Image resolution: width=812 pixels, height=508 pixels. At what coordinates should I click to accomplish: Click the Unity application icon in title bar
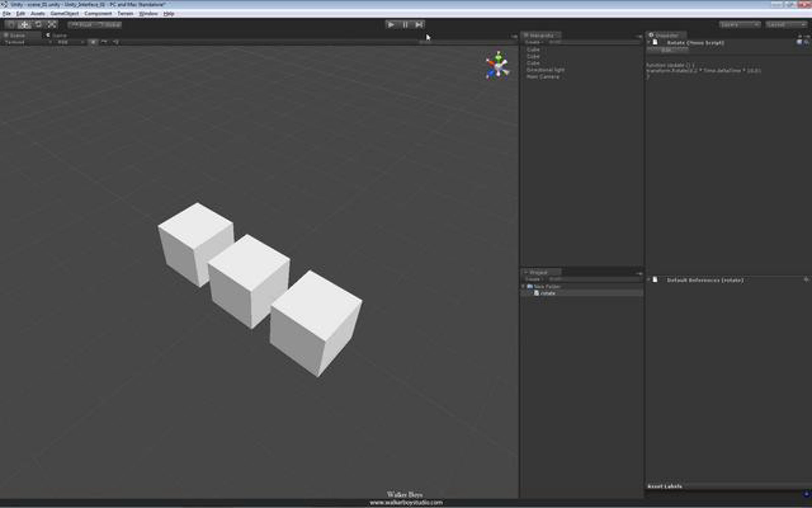pyautogui.click(x=4, y=4)
